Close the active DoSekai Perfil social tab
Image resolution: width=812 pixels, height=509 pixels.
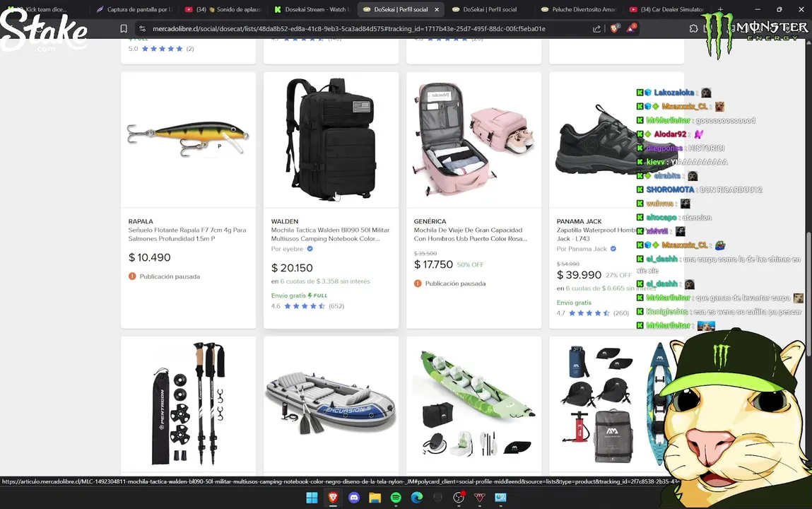437,9
